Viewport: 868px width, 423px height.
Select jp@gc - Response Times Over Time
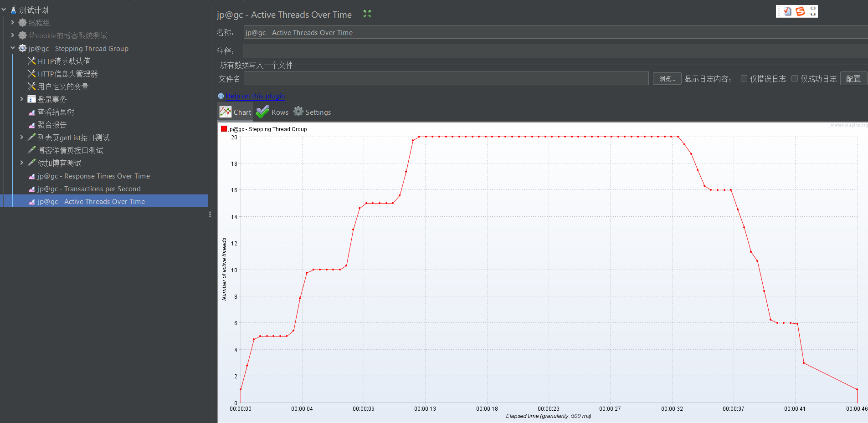tap(93, 176)
